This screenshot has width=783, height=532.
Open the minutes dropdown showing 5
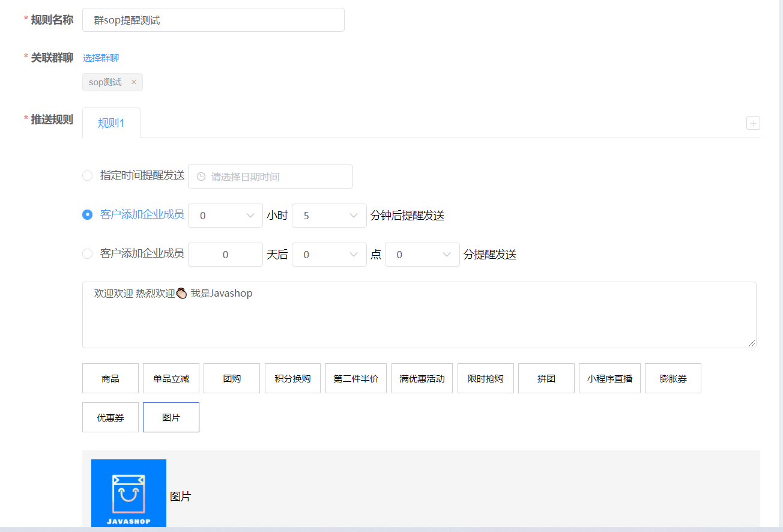pos(329,216)
